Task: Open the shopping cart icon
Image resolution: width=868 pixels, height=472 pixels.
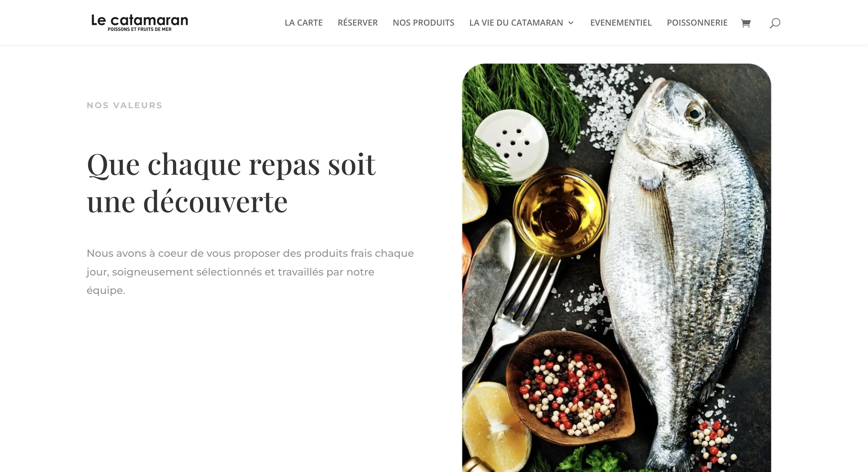Action: [746, 23]
